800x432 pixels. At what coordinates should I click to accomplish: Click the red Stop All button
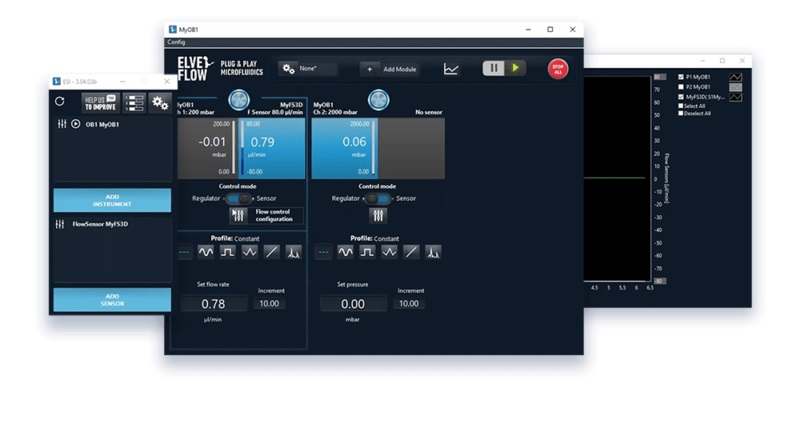pos(558,68)
